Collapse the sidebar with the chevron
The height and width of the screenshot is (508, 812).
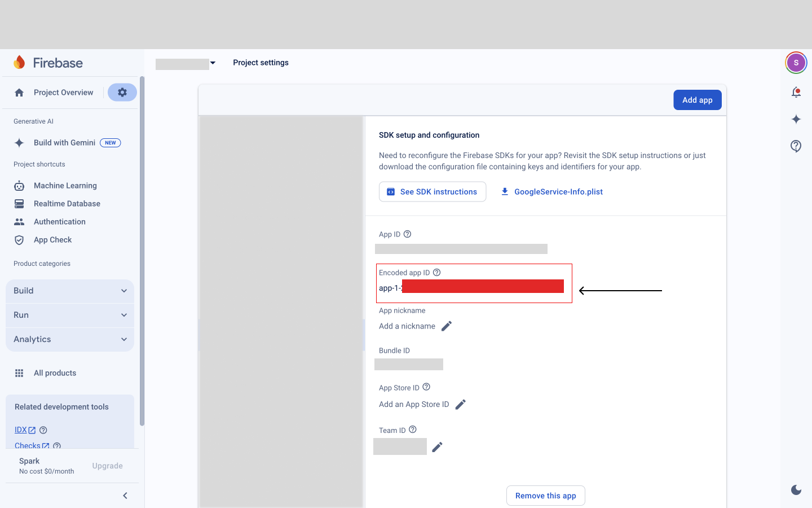[125, 496]
